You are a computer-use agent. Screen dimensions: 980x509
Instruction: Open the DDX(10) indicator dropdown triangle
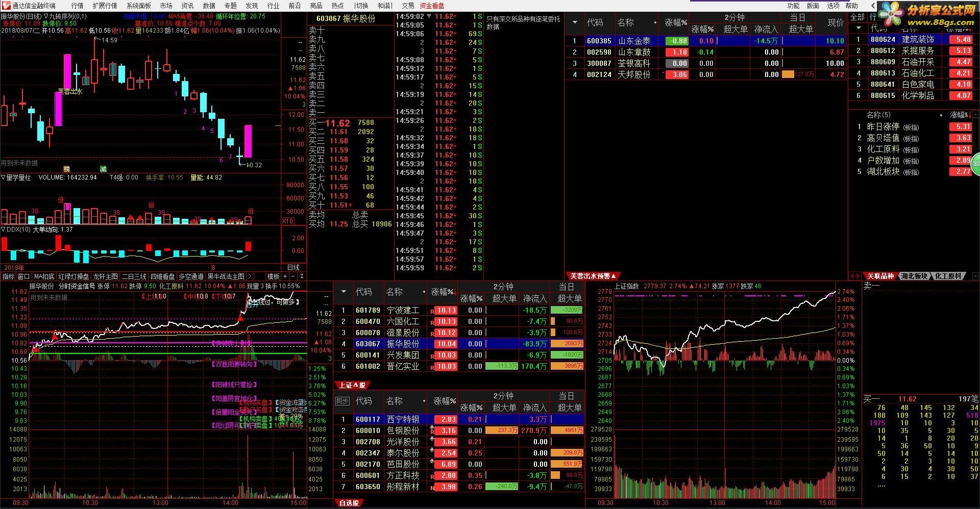click(x=3, y=230)
